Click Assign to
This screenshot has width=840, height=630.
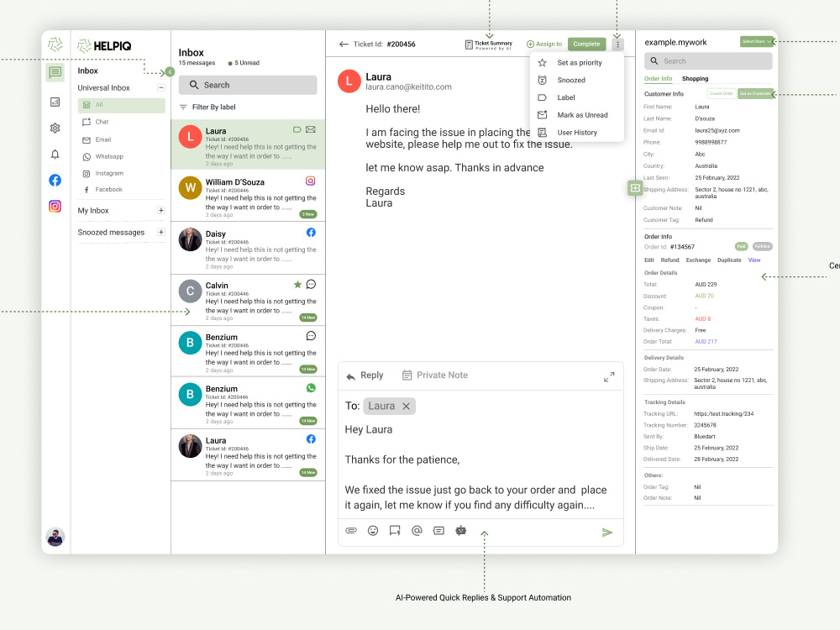[544, 44]
